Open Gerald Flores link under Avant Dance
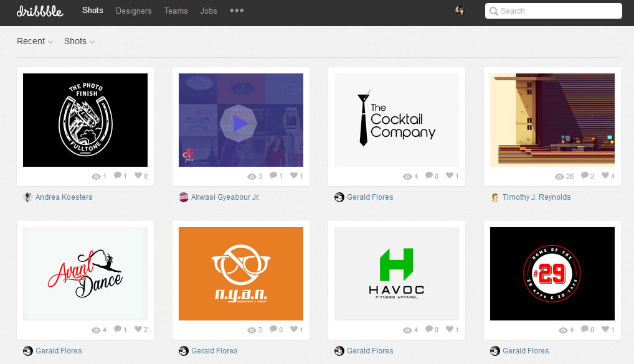 click(59, 351)
